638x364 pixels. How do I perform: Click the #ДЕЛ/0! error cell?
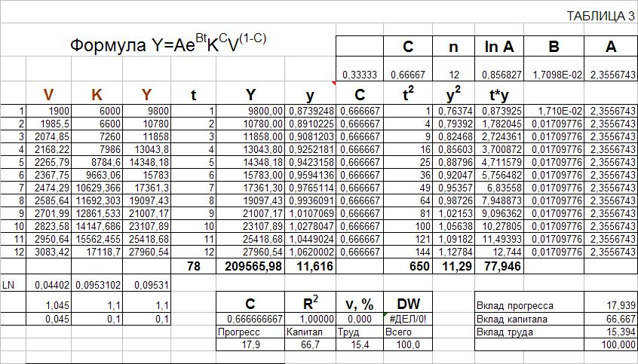(408, 319)
